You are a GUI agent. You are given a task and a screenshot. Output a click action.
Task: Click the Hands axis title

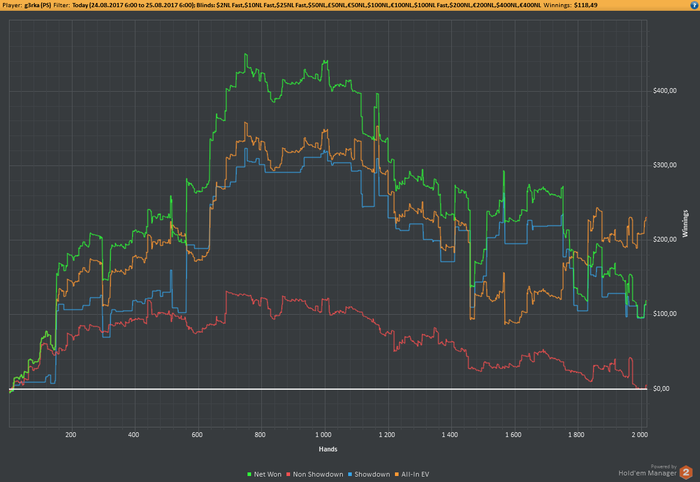click(328, 449)
